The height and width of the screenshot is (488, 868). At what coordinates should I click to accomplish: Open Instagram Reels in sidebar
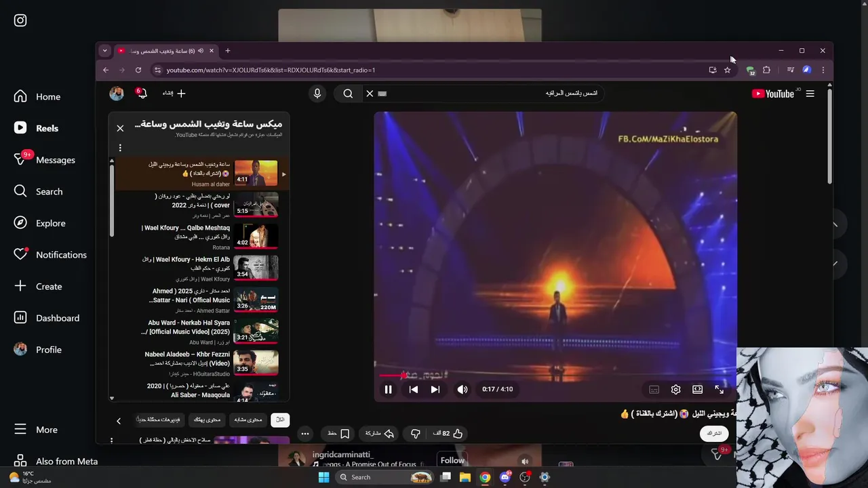(x=37, y=128)
